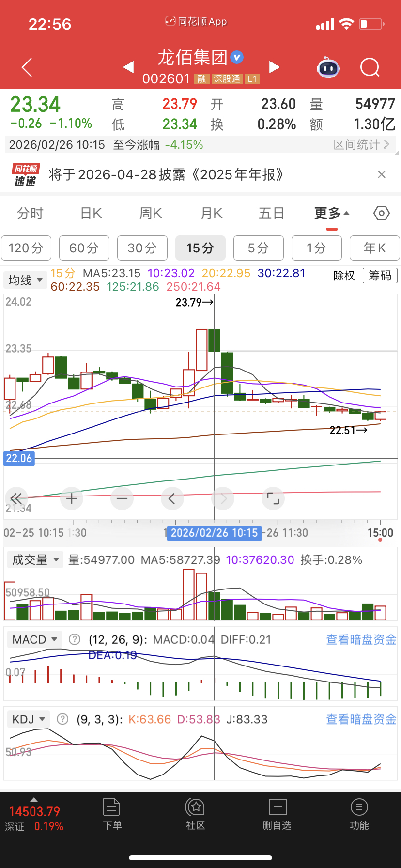Jump to earliest data with double-left arrow
The width and height of the screenshot is (401, 868).
tap(15, 498)
